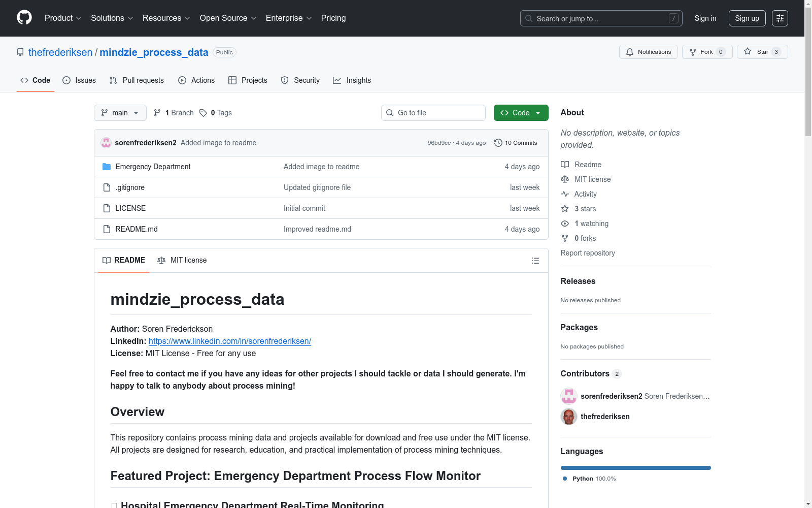Switch to the Issues tab
The width and height of the screenshot is (812, 508).
79,80
